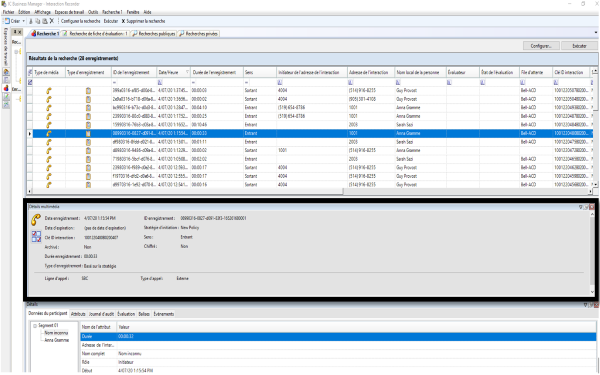Select the Journal d'audit tab
600x375 pixels.
[101, 314]
